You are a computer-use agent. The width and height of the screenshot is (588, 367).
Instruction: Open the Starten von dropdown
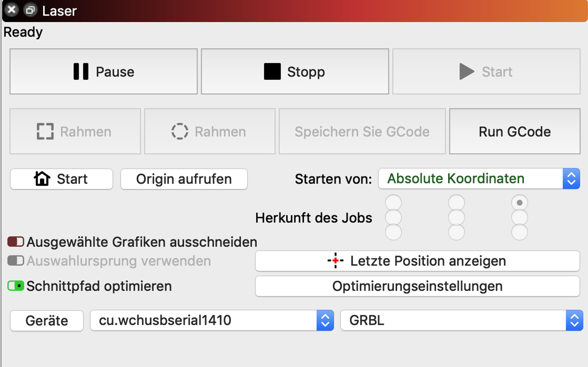tap(479, 179)
